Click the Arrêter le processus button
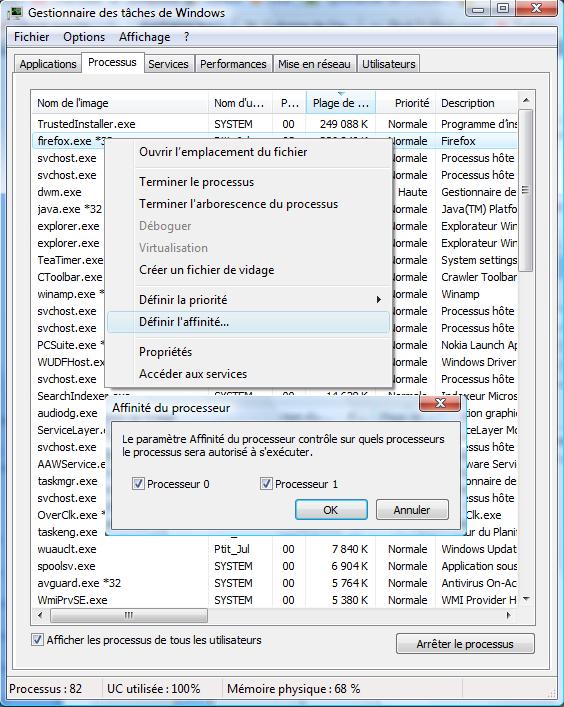 pyautogui.click(x=465, y=643)
